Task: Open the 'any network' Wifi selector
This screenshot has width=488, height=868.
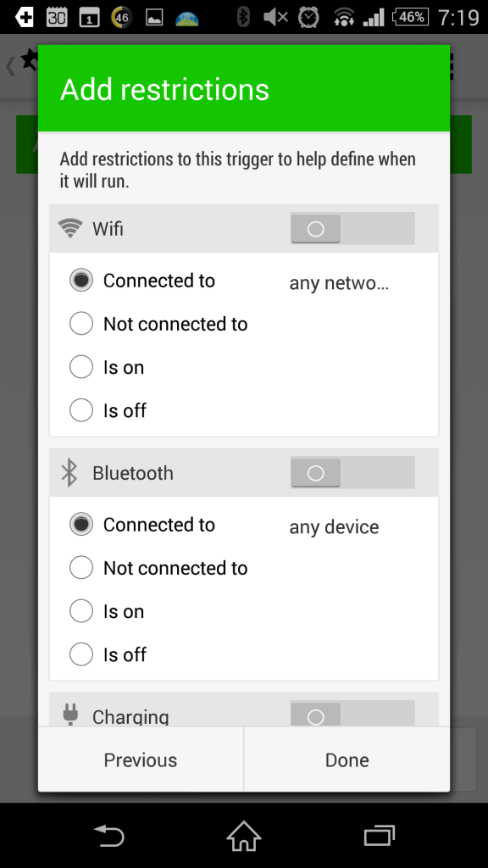Action: 339,283
